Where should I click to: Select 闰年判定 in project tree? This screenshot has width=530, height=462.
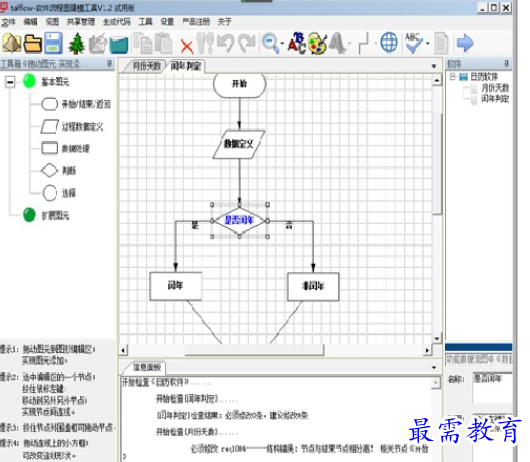click(495, 99)
